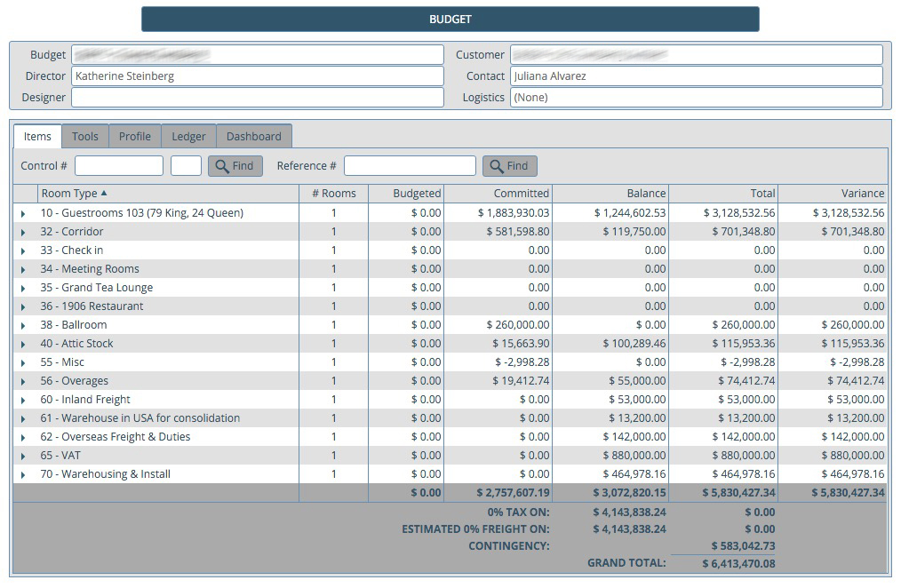Click the Contact field Juliana Alvarez

pos(697,75)
